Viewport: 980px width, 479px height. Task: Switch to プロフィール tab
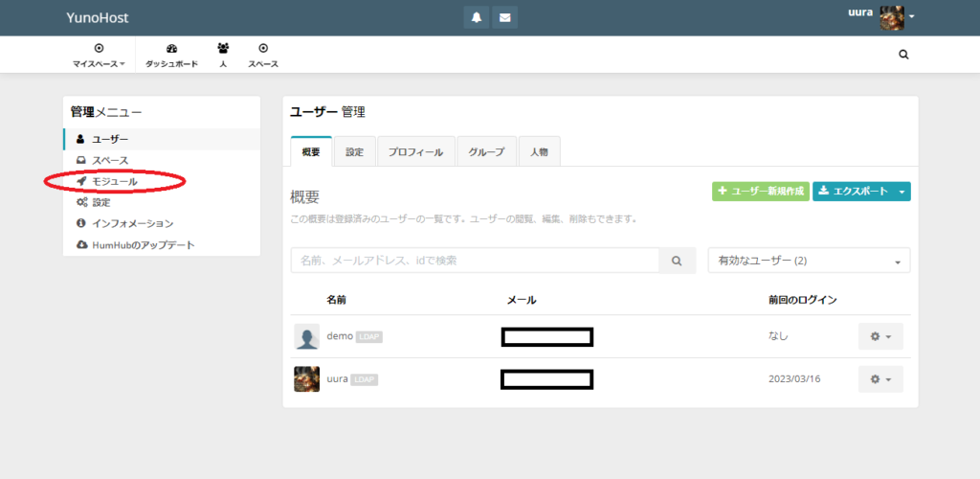coord(415,151)
